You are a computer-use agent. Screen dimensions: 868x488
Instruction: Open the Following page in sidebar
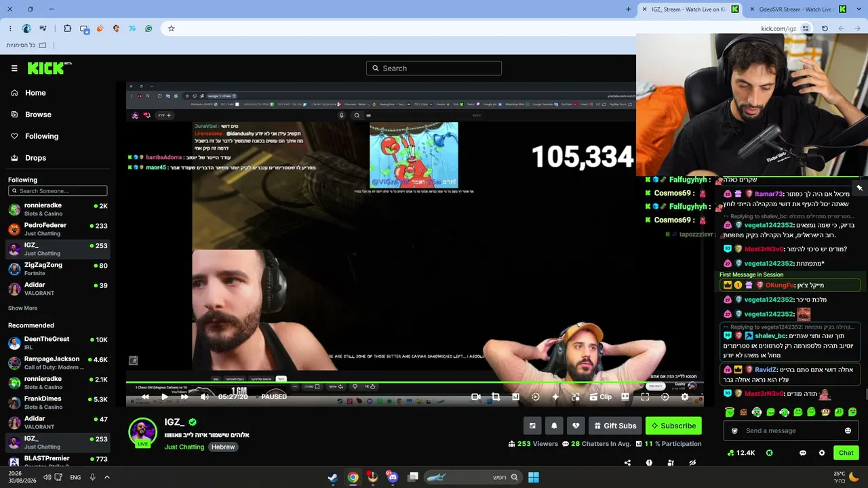click(x=41, y=136)
